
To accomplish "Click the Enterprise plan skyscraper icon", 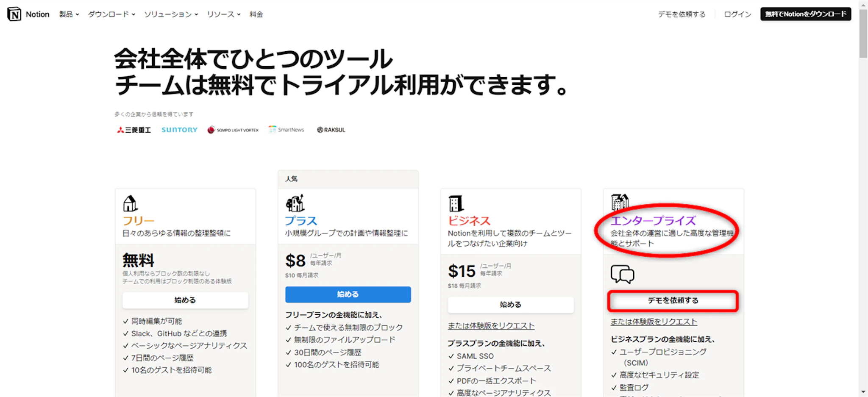I will click(x=619, y=202).
